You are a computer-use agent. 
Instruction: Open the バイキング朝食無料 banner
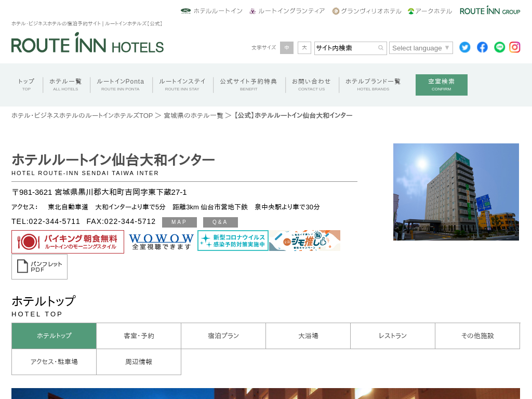[x=68, y=242]
